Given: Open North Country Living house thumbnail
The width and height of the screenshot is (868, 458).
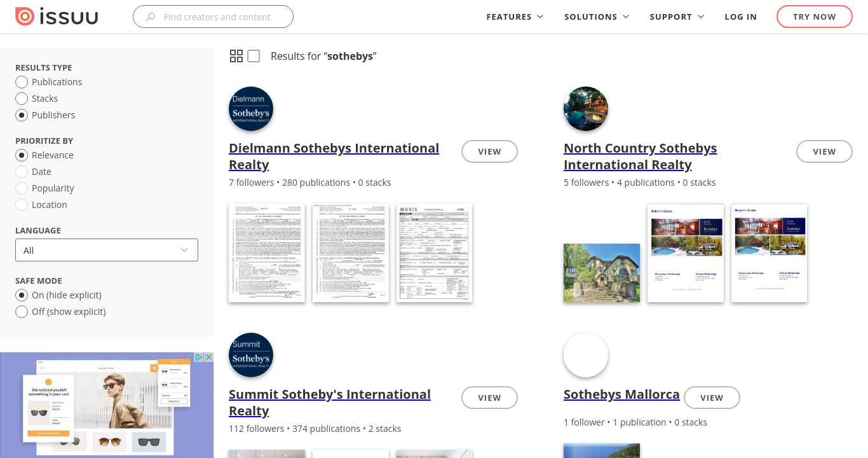Looking at the screenshot, I should click(602, 273).
